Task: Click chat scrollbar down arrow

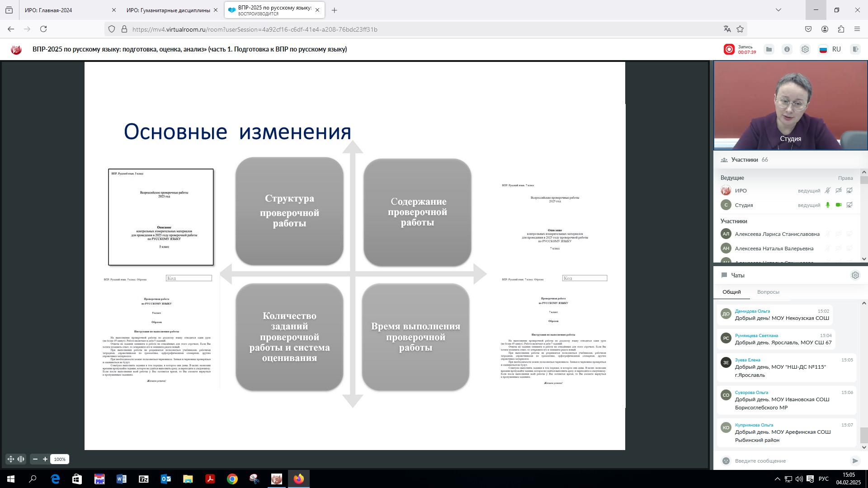Action: [x=864, y=448]
